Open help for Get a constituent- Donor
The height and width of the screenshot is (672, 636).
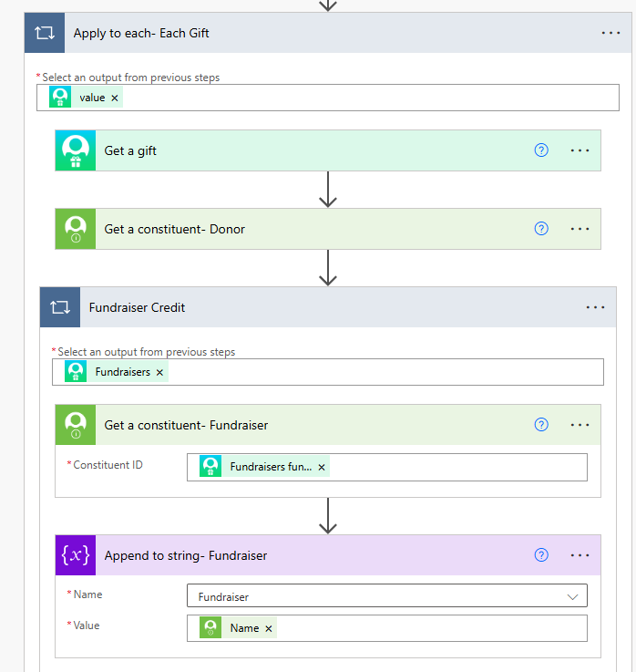tap(541, 229)
